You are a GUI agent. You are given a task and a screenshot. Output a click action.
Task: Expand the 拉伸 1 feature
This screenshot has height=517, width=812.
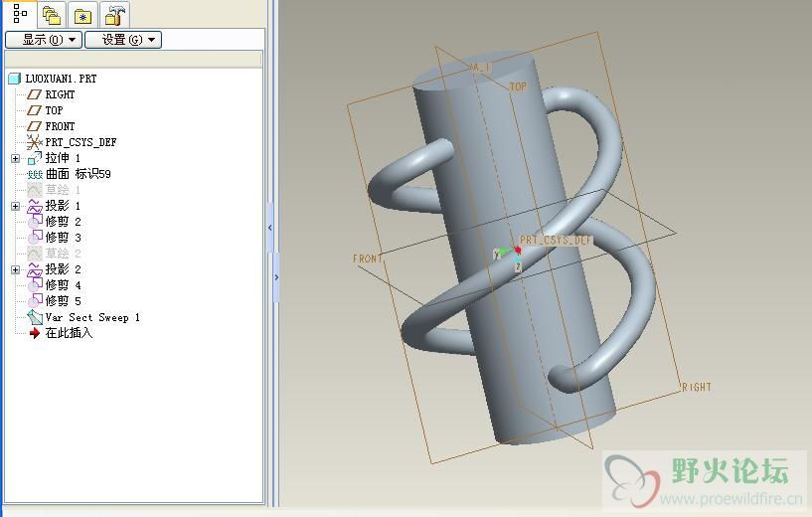click(16, 158)
